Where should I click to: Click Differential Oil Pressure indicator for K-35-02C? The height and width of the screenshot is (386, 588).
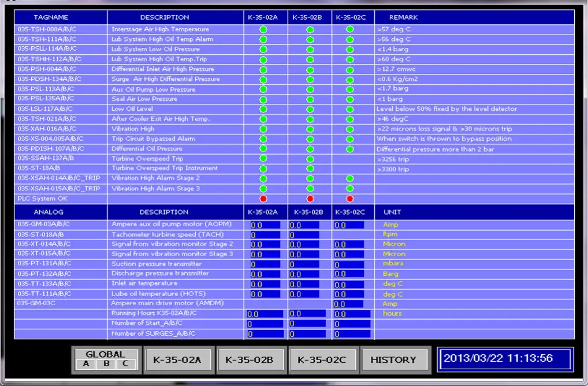349,149
